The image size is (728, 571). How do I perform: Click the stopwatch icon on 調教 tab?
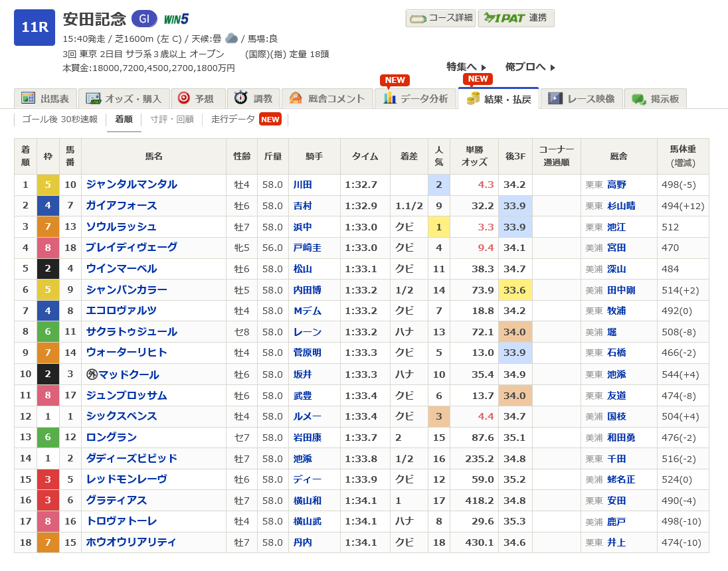pyautogui.click(x=240, y=98)
